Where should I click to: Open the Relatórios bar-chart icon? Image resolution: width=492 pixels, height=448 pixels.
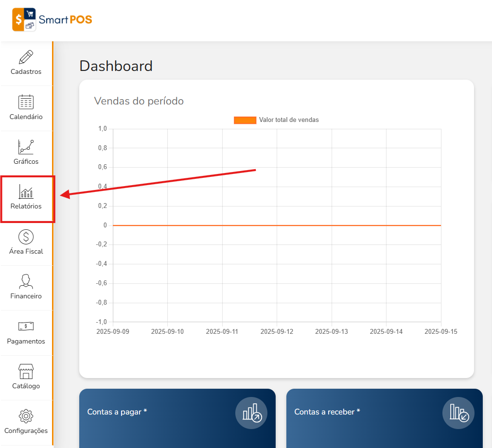click(26, 191)
